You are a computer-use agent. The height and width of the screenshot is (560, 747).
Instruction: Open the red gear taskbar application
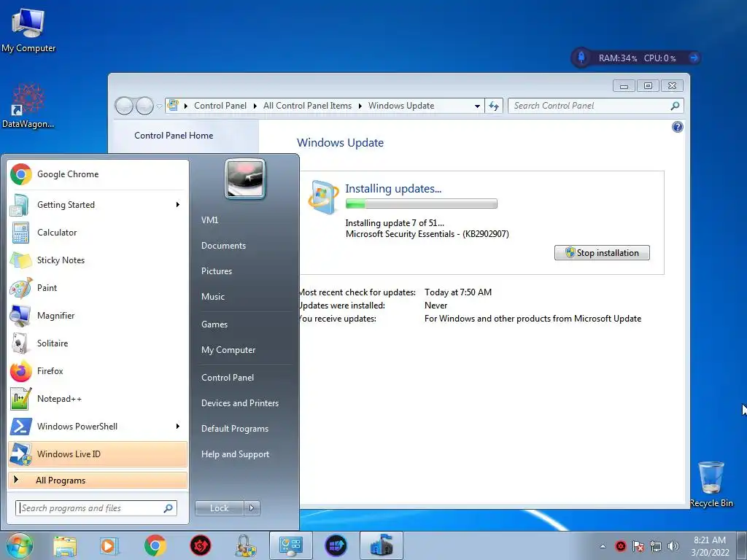201,545
